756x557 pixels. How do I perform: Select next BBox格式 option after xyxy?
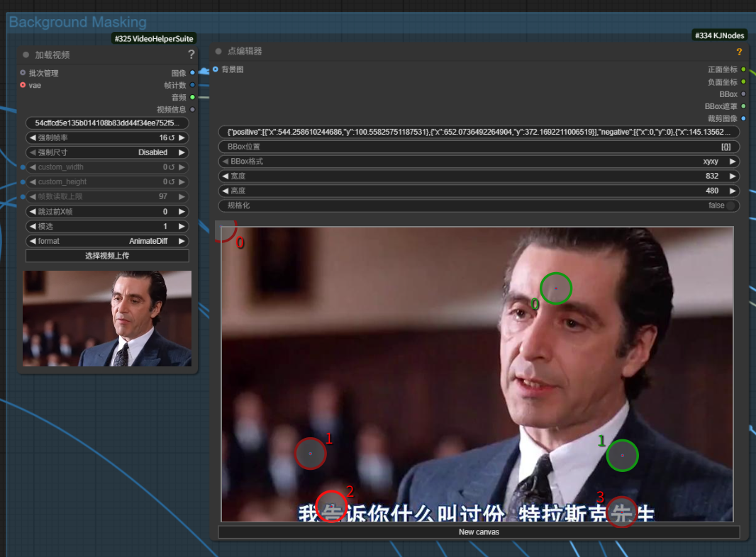tap(733, 162)
